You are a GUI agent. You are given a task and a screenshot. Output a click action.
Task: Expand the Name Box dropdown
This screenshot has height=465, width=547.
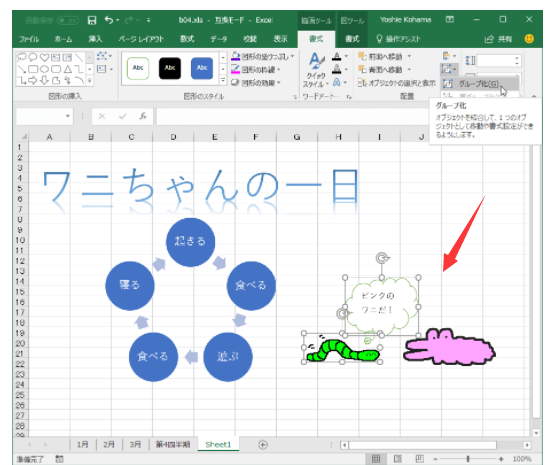68,116
